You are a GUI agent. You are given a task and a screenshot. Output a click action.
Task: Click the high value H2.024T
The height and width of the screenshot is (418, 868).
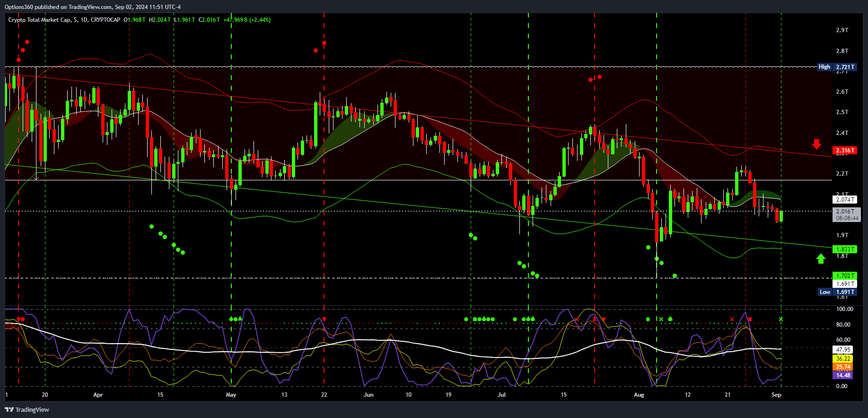pyautogui.click(x=159, y=20)
